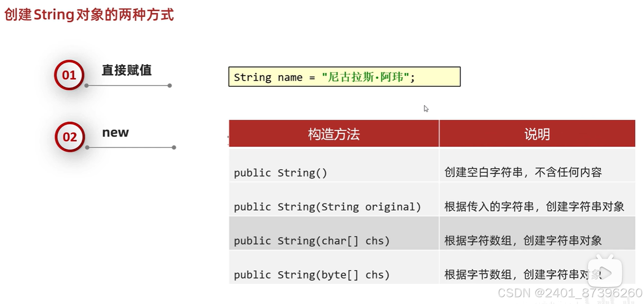The height and width of the screenshot is (304, 644).
Task: Click the description 根据字节数组，创建字符串对象
Action: tap(523, 274)
